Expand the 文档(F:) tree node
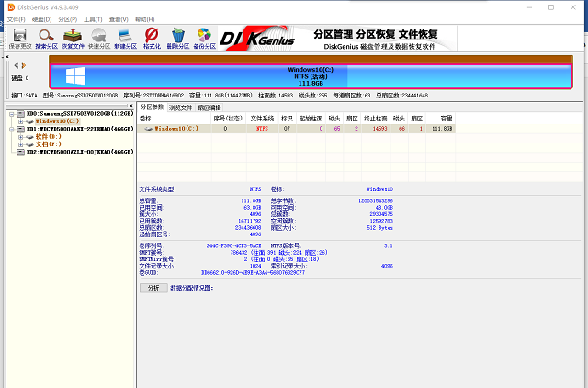588x388 pixels. coord(20,144)
